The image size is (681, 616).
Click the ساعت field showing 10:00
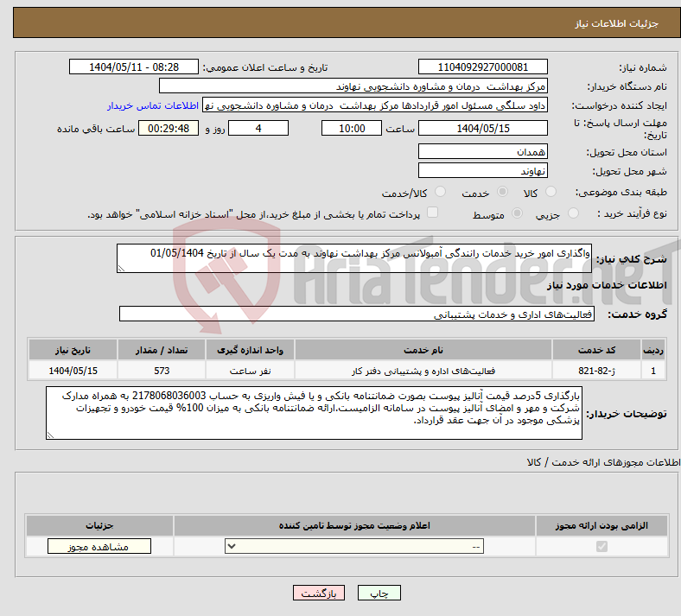point(352,128)
